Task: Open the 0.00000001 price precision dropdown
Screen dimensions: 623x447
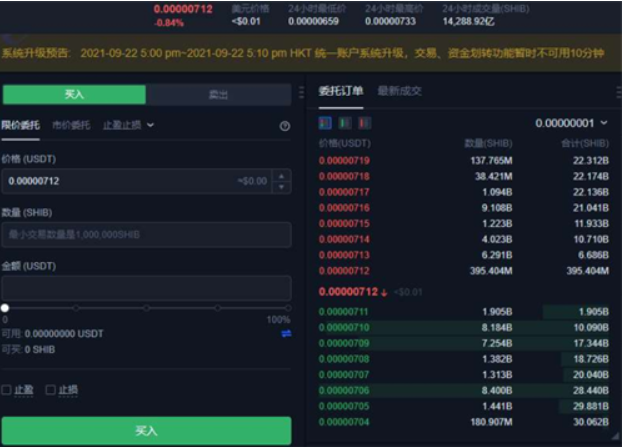Action: pyautogui.click(x=571, y=123)
